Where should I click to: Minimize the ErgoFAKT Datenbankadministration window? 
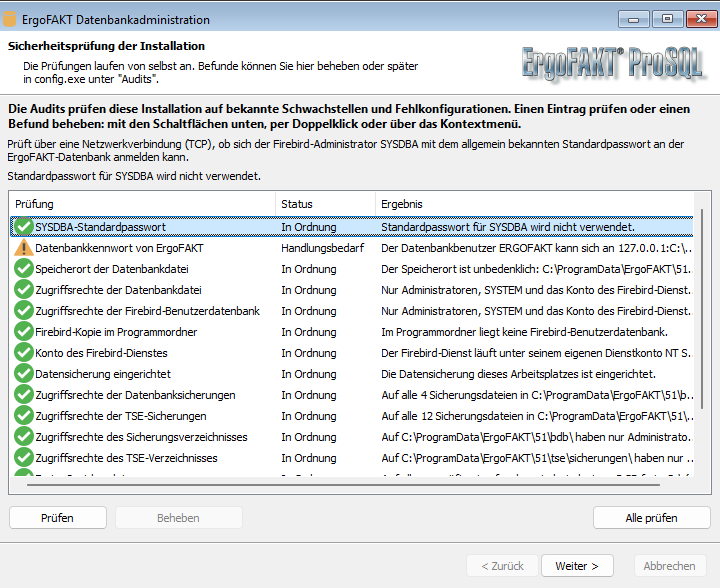(x=634, y=19)
